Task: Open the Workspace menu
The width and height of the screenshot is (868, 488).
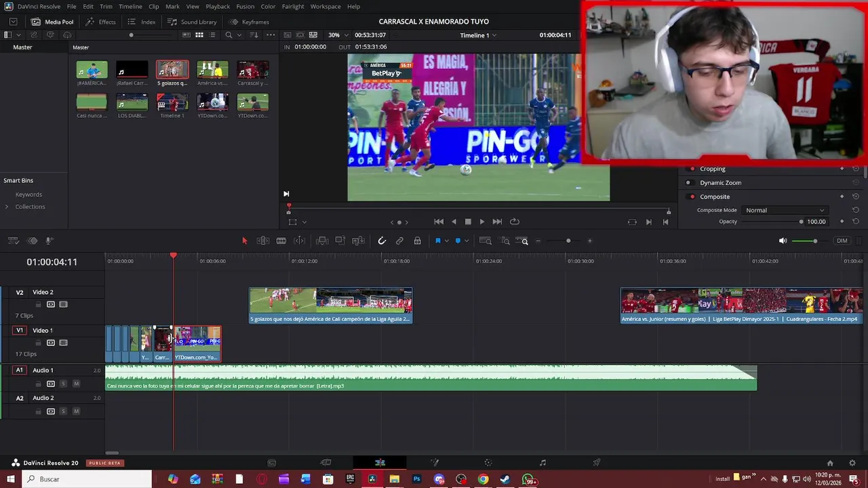Action: [x=325, y=6]
